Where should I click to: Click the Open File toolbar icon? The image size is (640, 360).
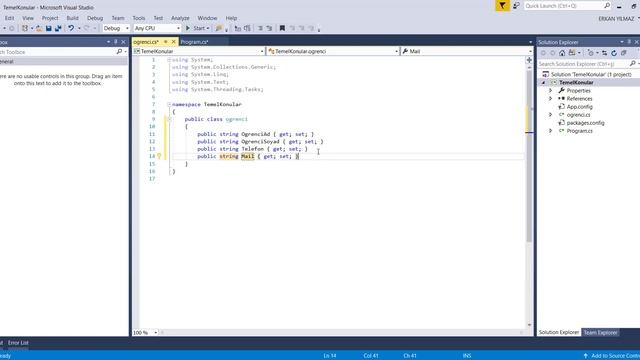[x=39, y=28]
